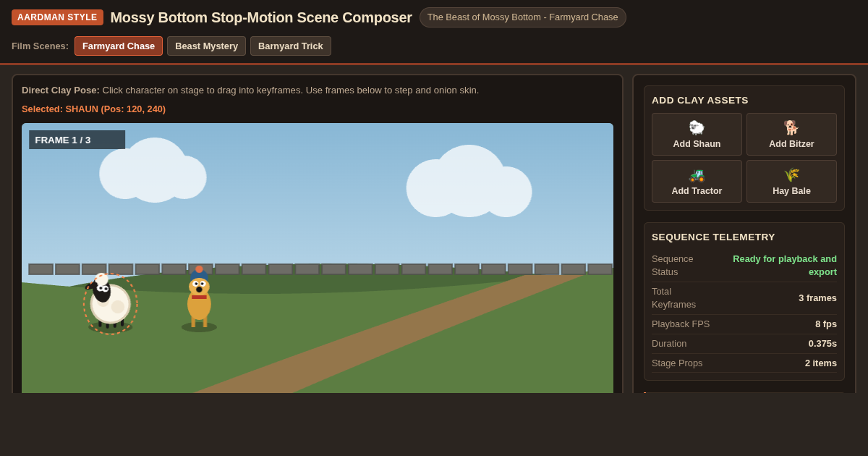The height and width of the screenshot is (456, 868).
Task: Add a Bitzer dog asset
Action: click(x=791, y=134)
